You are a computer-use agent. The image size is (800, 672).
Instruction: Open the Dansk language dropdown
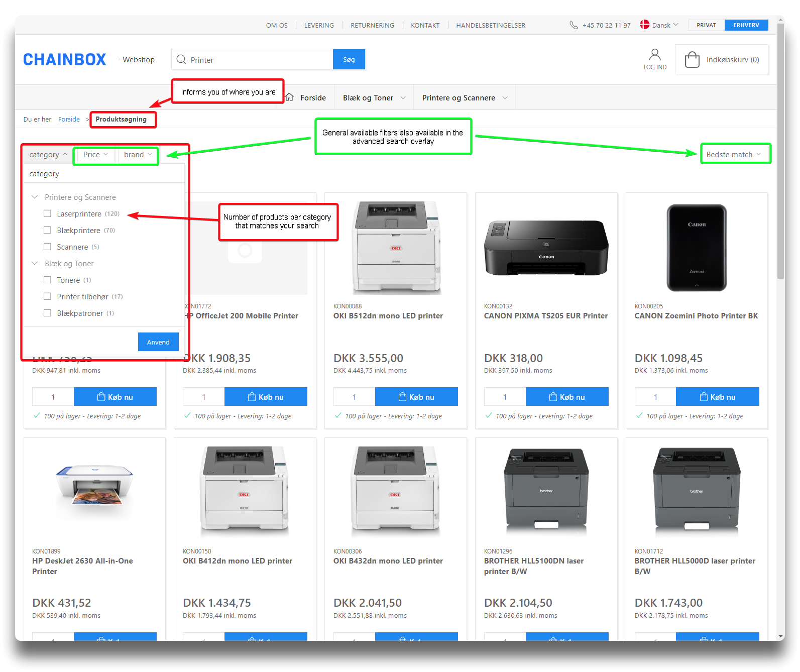pyautogui.click(x=665, y=25)
